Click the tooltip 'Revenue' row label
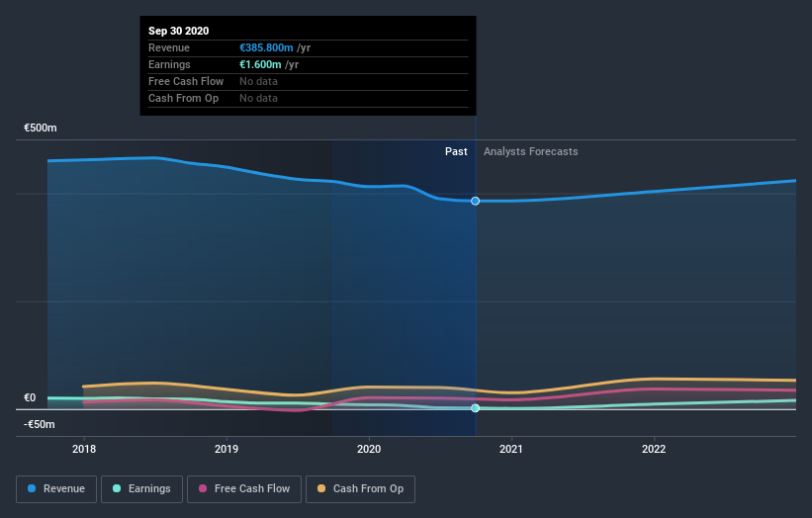The width and height of the screenshot is (812, 518). click(169, 47)
